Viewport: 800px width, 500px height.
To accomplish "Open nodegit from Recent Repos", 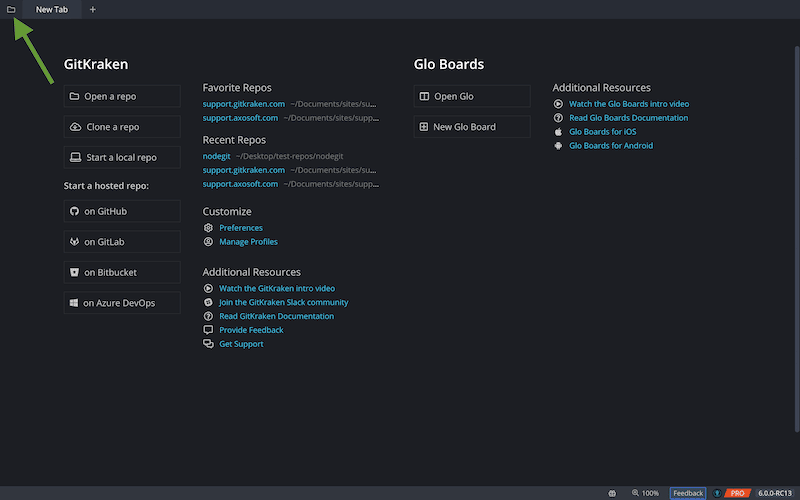I will coord(217,156).
